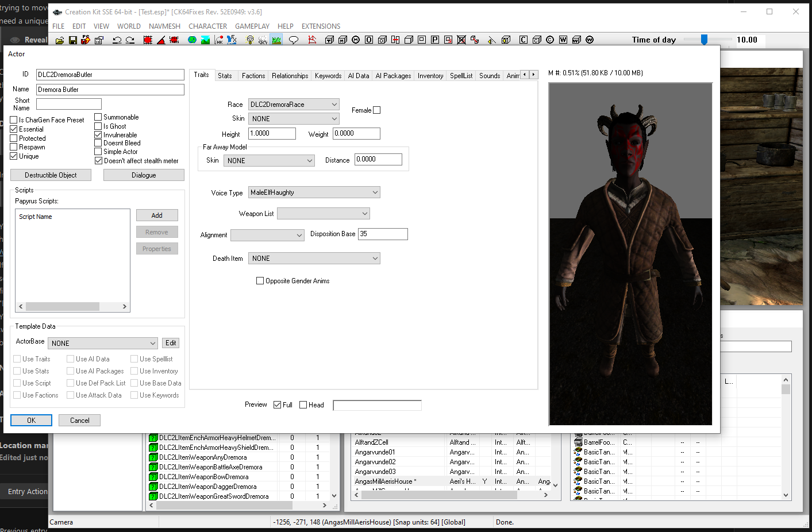This screenshot has width=812, height=532.
Task: Toggle the Local Trans toolbar icon
Action: tap(174, 40)
